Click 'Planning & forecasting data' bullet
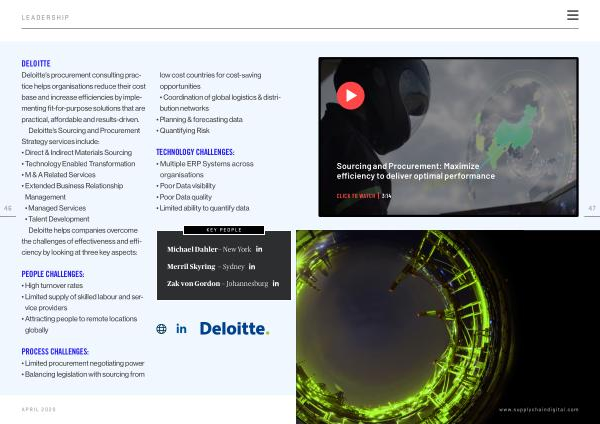This screenshot has width=600, height=424. click(199, 119)
